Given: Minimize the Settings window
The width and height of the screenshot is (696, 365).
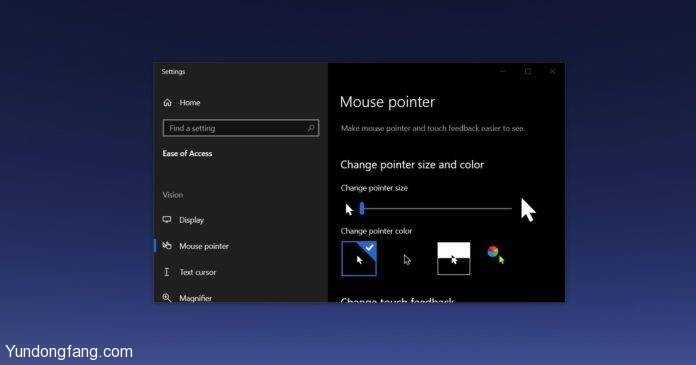Looking at the screenshot, I should tap(503, 71).
